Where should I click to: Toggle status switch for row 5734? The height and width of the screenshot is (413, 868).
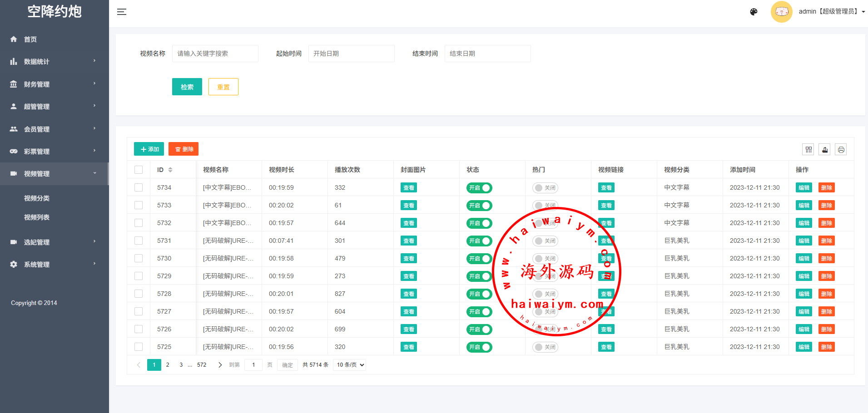point(479,188)
